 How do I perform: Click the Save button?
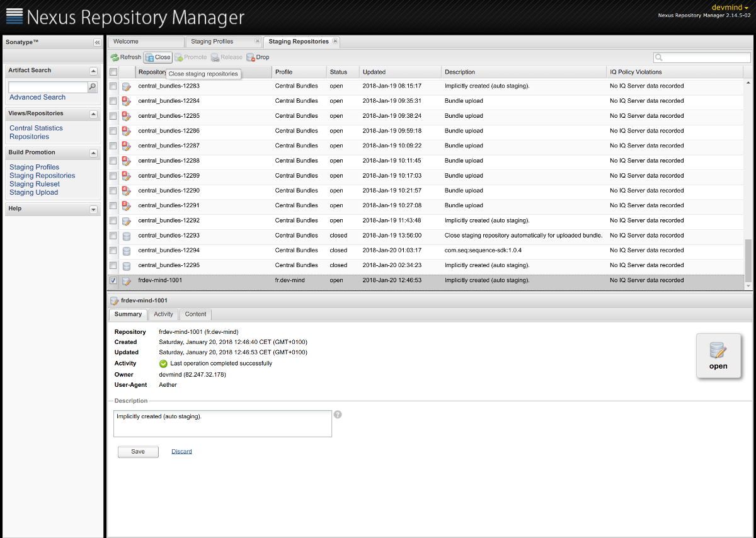point(138,452)
